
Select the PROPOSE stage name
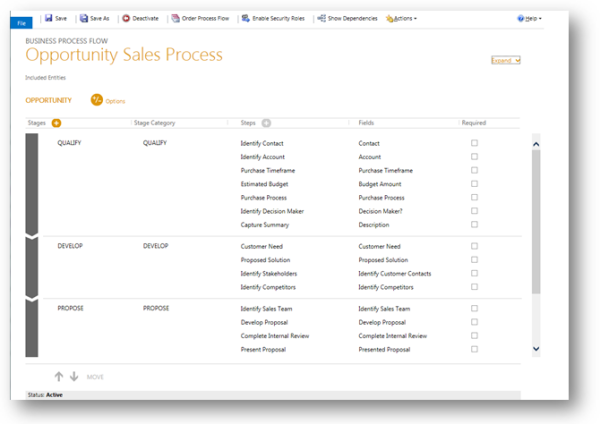(70, 308)
